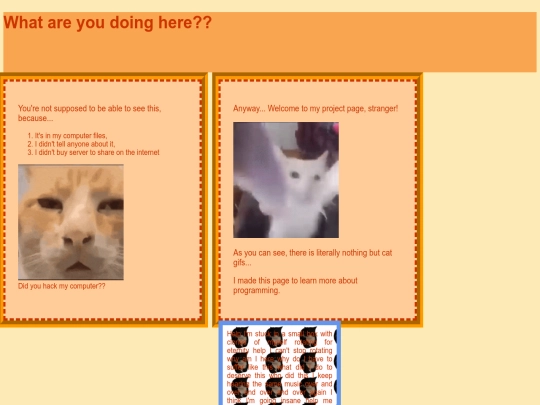Screen dimensions: 540x405
Task: Click the rotating cat over "I'm stuck" text
Action: tap(240, 336)
